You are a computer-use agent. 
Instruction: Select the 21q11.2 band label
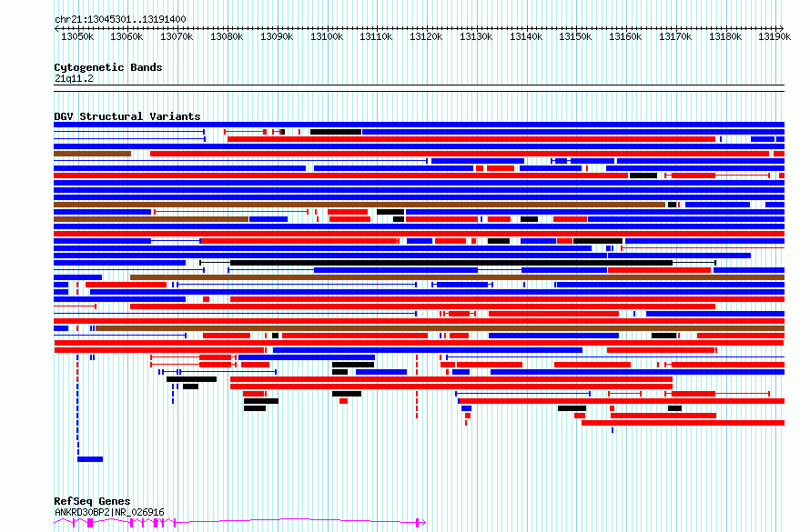pyautogui.click(x=74, y=78)
